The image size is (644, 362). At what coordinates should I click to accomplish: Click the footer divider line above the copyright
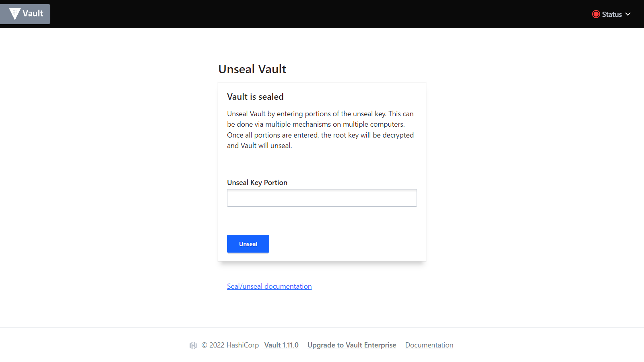coord(322,327)
